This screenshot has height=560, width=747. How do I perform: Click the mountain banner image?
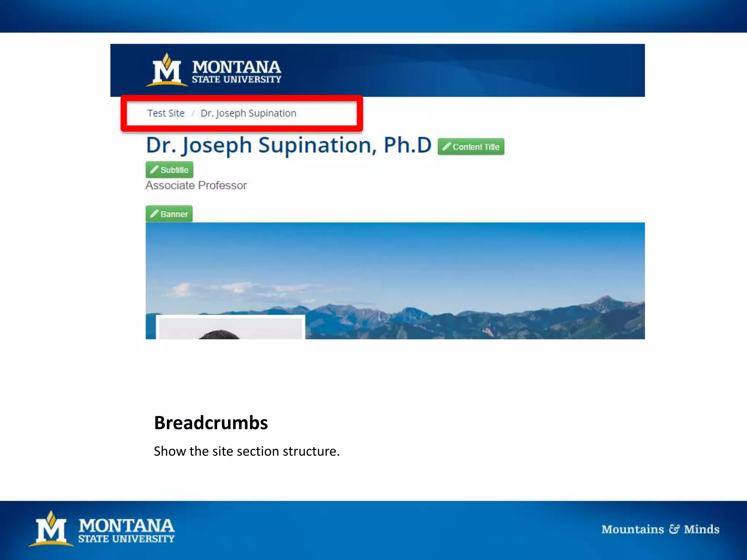point(395,281)
